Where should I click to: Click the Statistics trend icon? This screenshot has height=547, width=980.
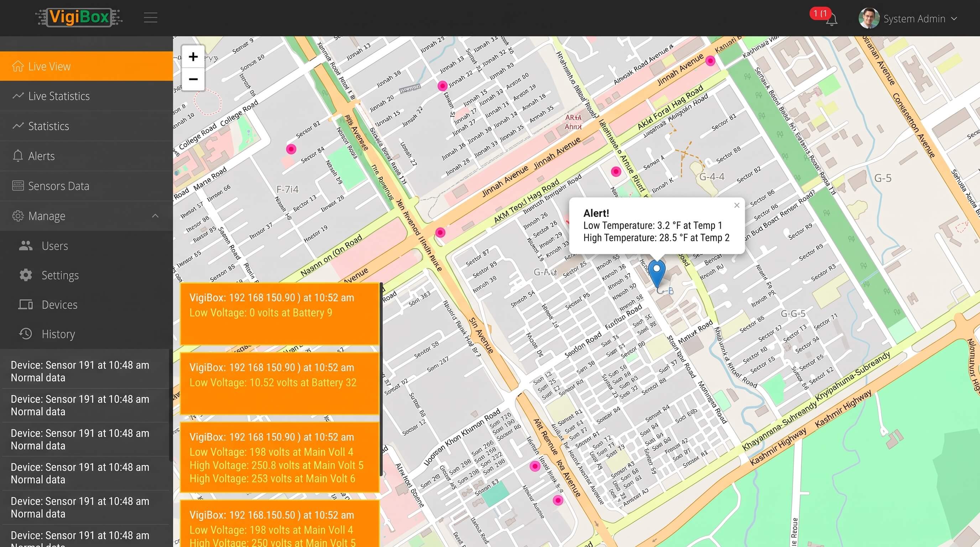[18, 126]
